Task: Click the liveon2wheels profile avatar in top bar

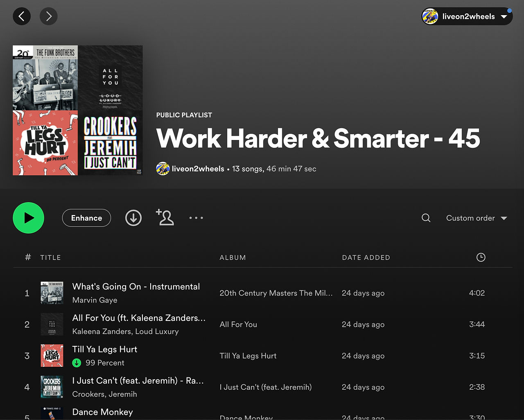Action: [430, 16]
